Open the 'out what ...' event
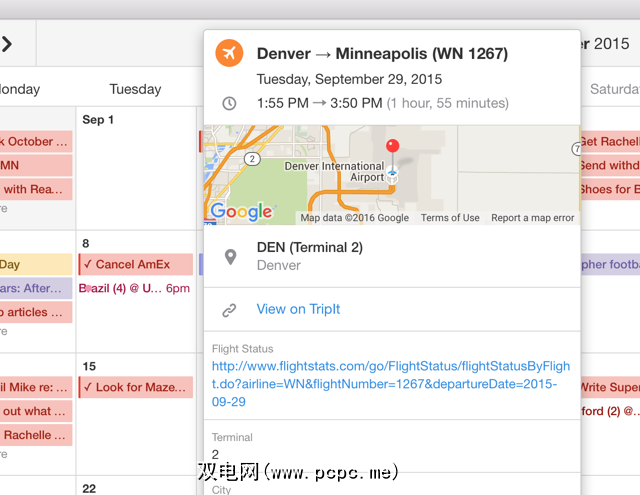 pyautogui.click(x=36, y=411)
